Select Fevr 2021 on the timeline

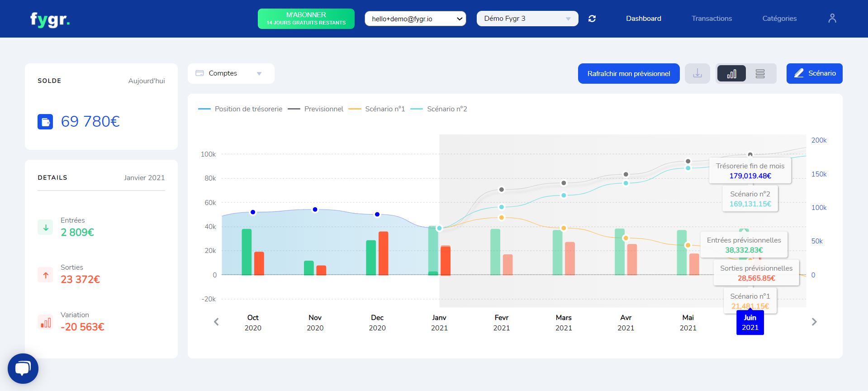(x=502, y=323)
